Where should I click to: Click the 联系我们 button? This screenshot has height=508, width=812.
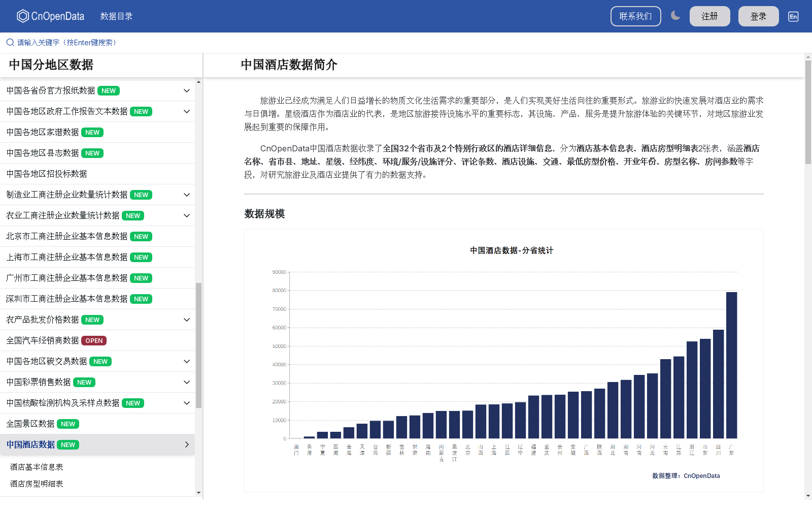(635, 16)
